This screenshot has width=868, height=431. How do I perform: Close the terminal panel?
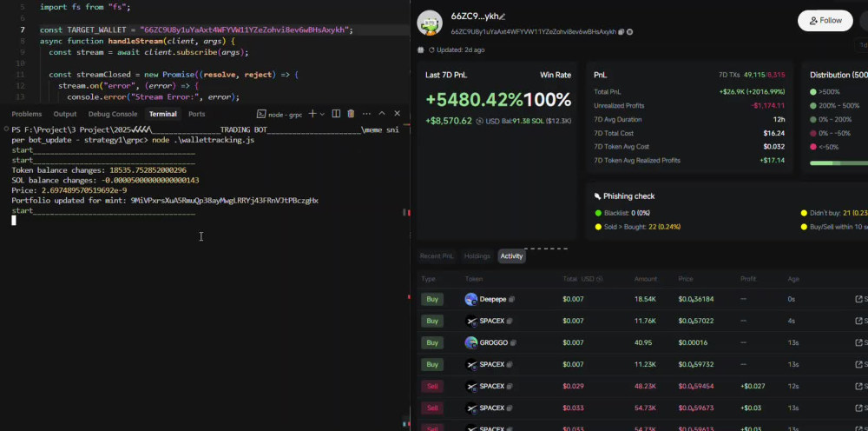pos(397,114)
